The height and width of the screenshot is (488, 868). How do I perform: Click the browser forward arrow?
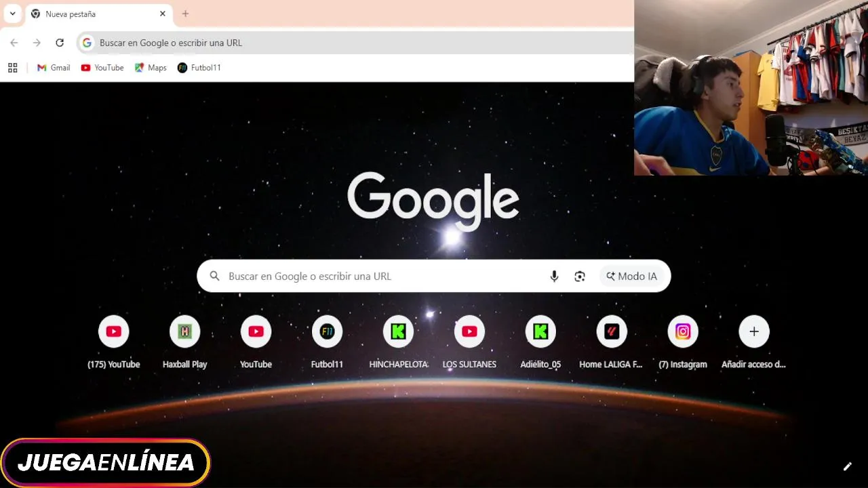point(37,43)
